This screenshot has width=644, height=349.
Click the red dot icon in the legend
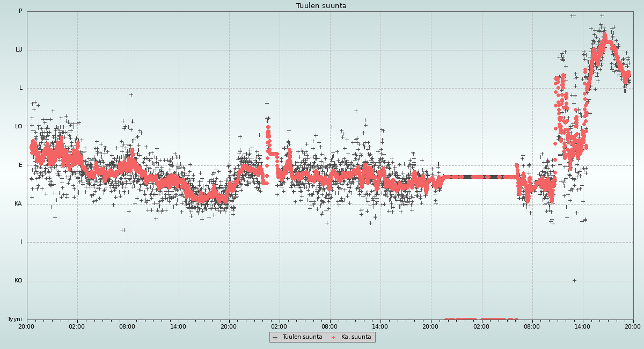[x=334, y=337]
